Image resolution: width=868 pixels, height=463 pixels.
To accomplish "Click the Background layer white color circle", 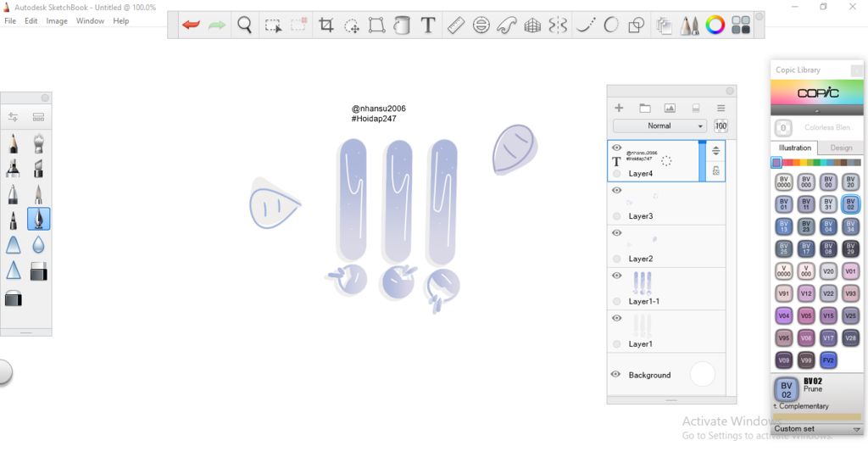I will (702, 375).
